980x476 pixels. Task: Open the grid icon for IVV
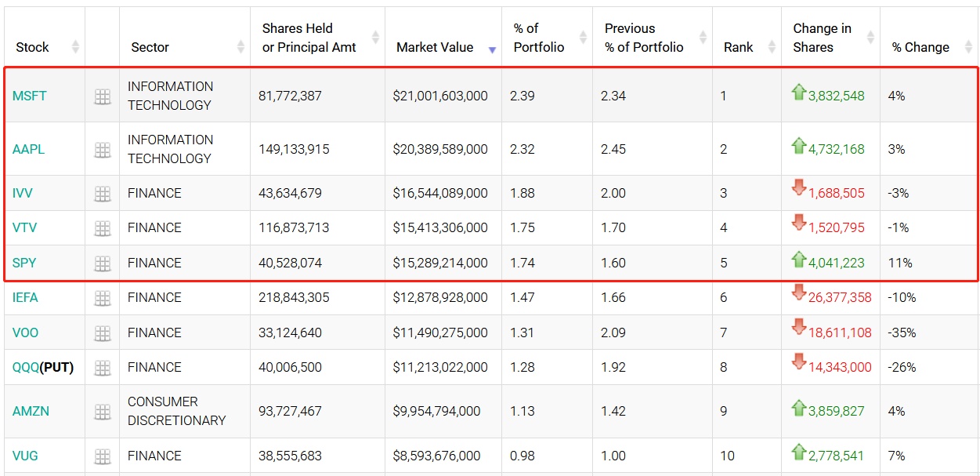point(102,194)
